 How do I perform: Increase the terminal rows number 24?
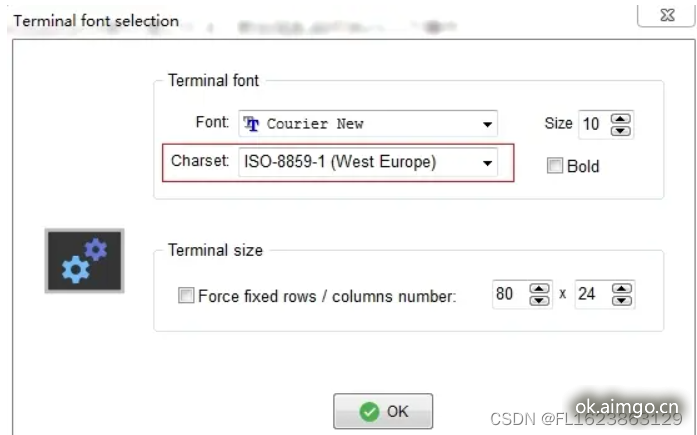(x=621, y=288)
